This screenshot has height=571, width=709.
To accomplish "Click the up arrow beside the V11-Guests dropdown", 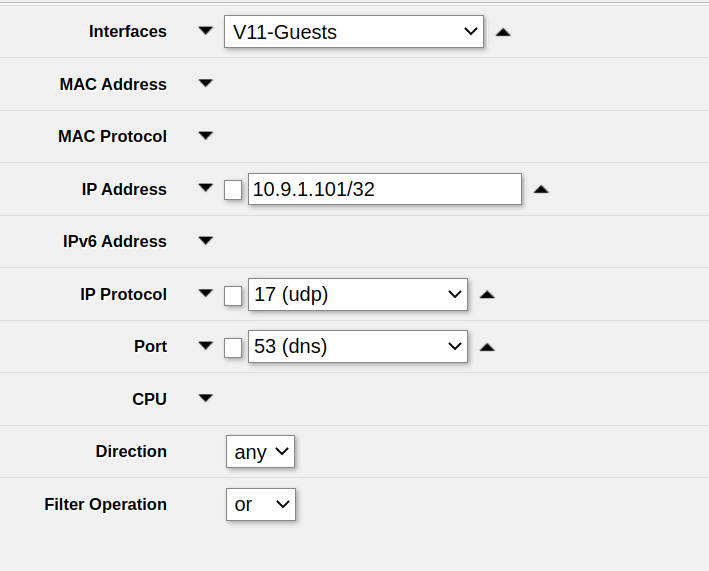I will click(504, 32).
